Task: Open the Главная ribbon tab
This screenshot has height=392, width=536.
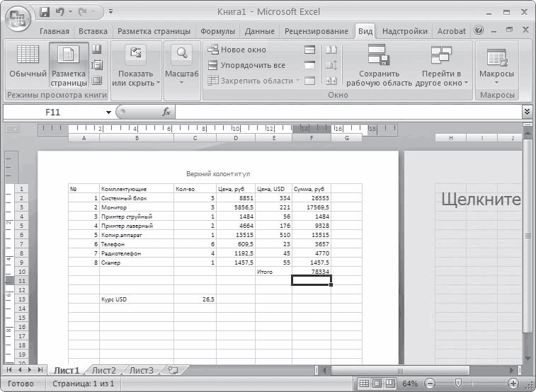Action: [55, 31]
